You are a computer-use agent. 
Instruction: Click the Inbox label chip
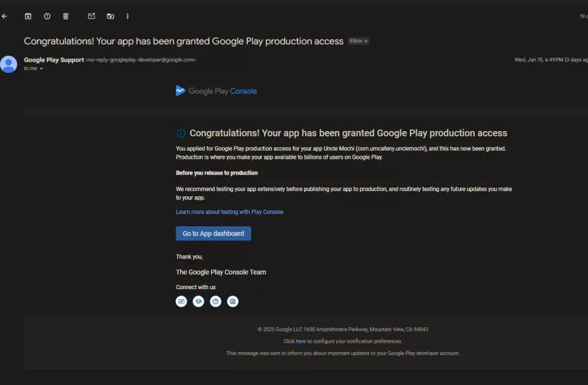click(x=356, y=41)
